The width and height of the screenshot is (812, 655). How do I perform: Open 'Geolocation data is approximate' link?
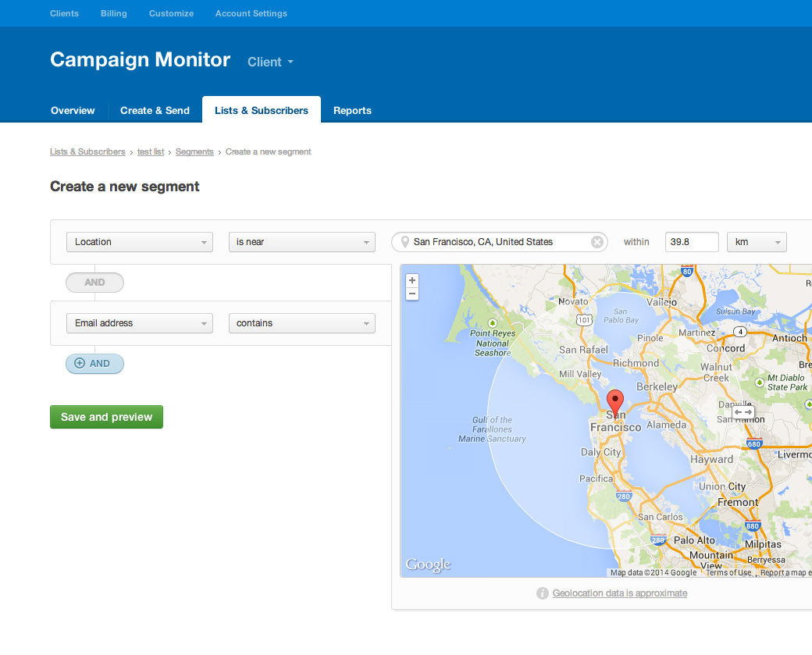click(620, 593)
